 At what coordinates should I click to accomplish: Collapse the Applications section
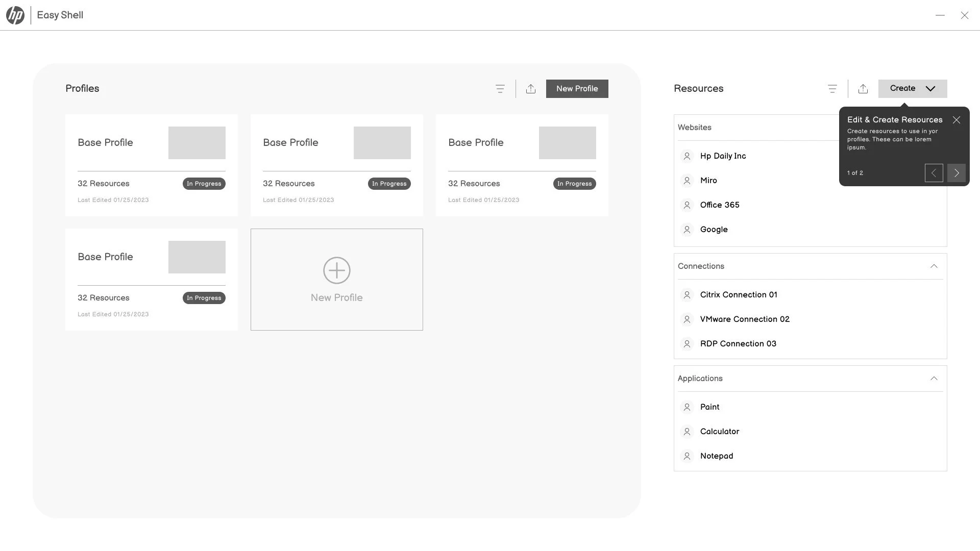click(x=934, y=379)
